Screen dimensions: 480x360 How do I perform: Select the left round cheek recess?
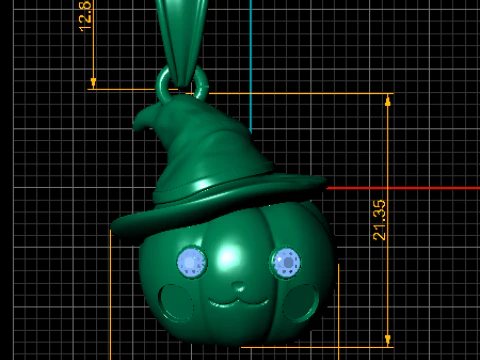click(175, 303)
